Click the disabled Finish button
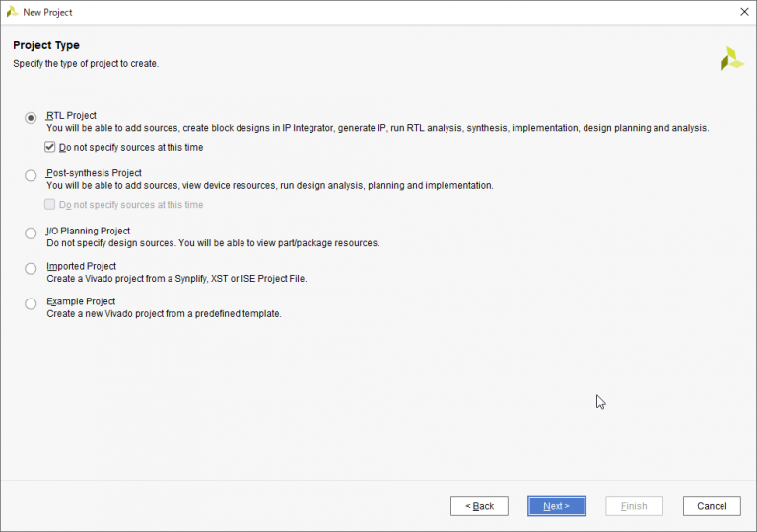 tap(634, 506)
